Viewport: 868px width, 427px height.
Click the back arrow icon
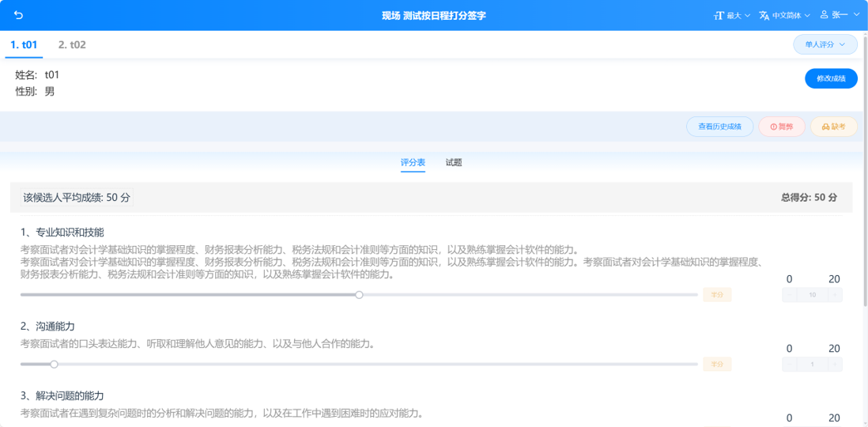coord(18,15)
